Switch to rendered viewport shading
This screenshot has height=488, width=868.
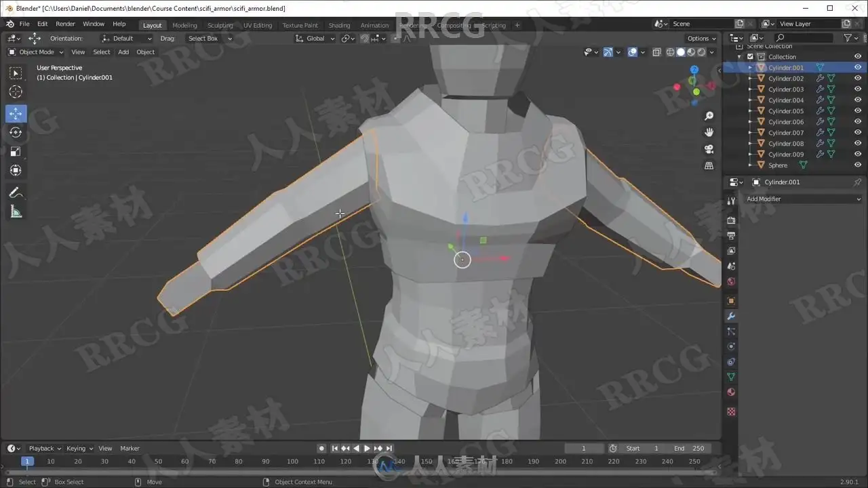point(701,52)
